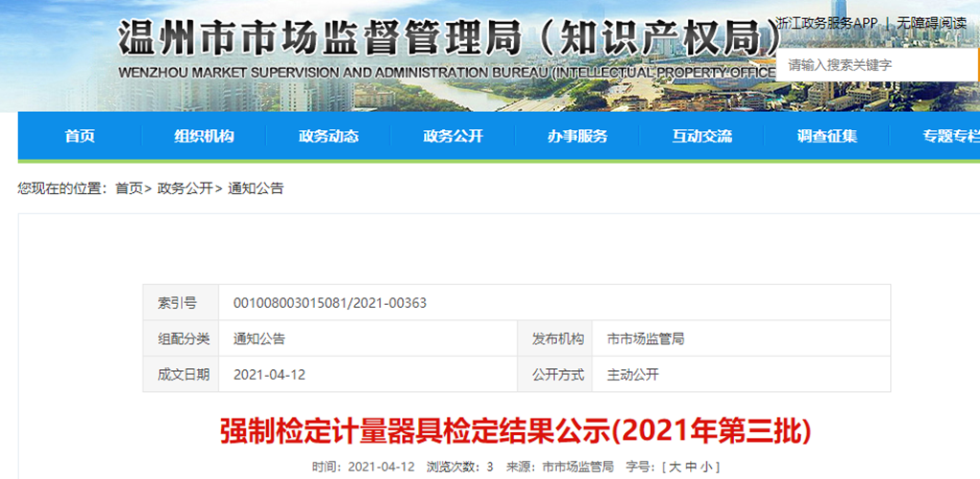The height and width of the screenshot is (479, 980).
Task: Click the 市市场监管局 table value
Action: 646,339
